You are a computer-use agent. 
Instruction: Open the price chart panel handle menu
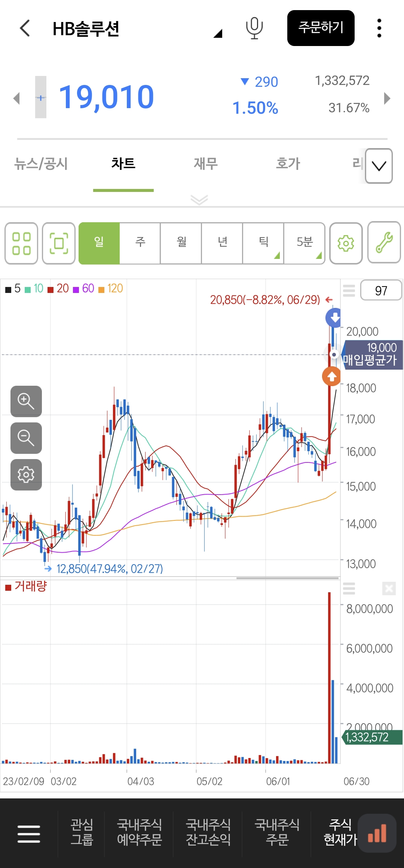tap(349, 291)
